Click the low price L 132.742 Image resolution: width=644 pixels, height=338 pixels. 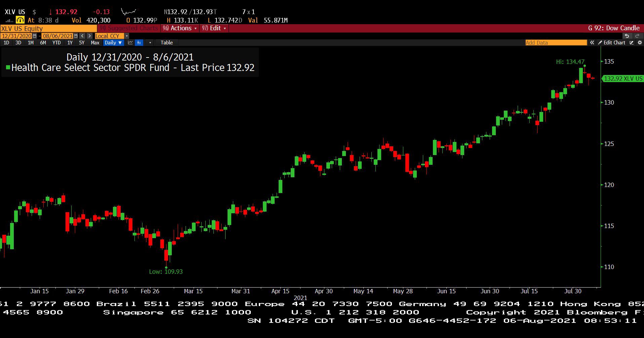(225, 20)
